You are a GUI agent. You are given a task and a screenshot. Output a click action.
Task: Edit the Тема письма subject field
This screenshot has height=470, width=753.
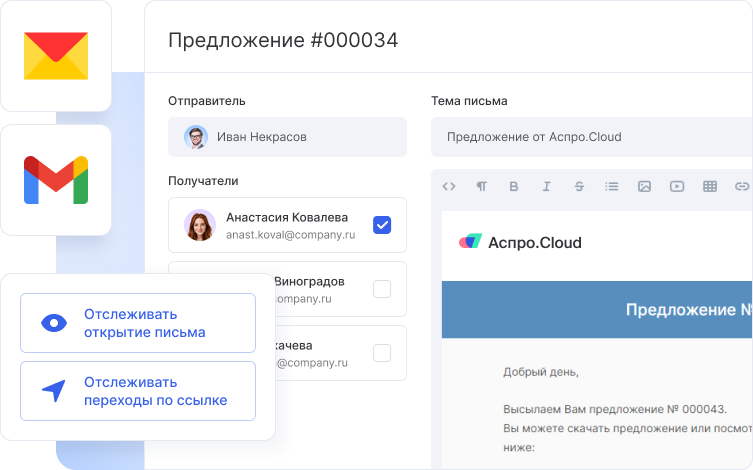pos(590,137)
